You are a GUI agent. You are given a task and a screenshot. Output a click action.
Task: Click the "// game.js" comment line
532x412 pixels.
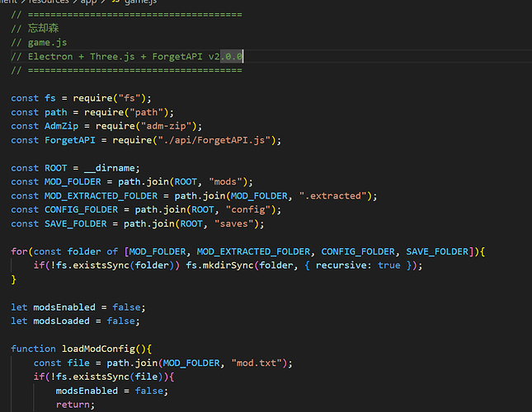39,42
